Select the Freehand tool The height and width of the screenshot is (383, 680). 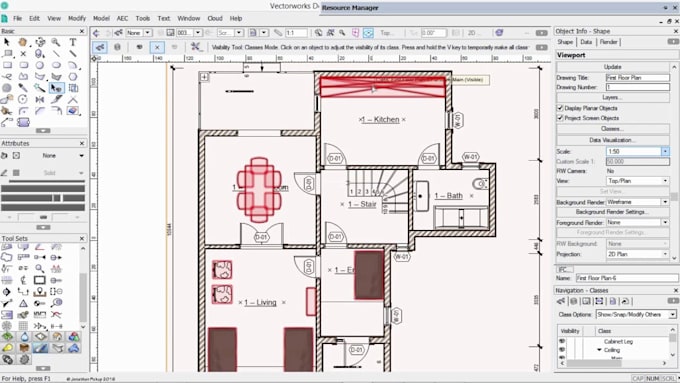click(7, 77)
